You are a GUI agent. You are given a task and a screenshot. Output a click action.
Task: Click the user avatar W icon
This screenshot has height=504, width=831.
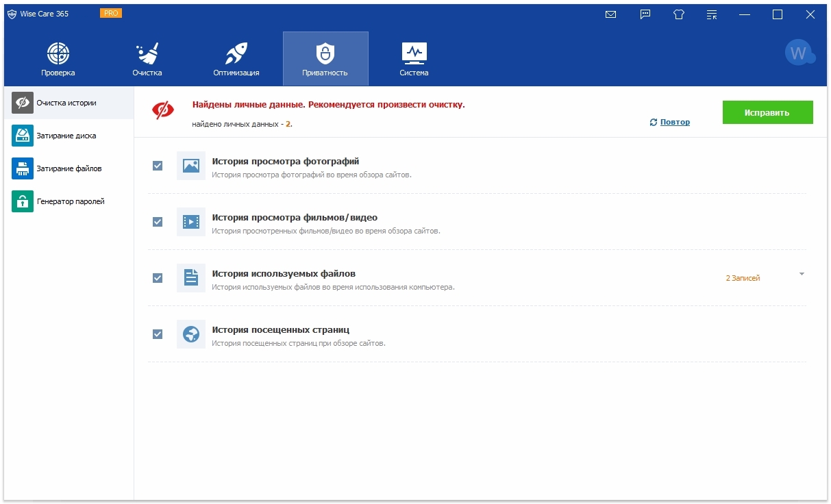[x=799, y=53]
